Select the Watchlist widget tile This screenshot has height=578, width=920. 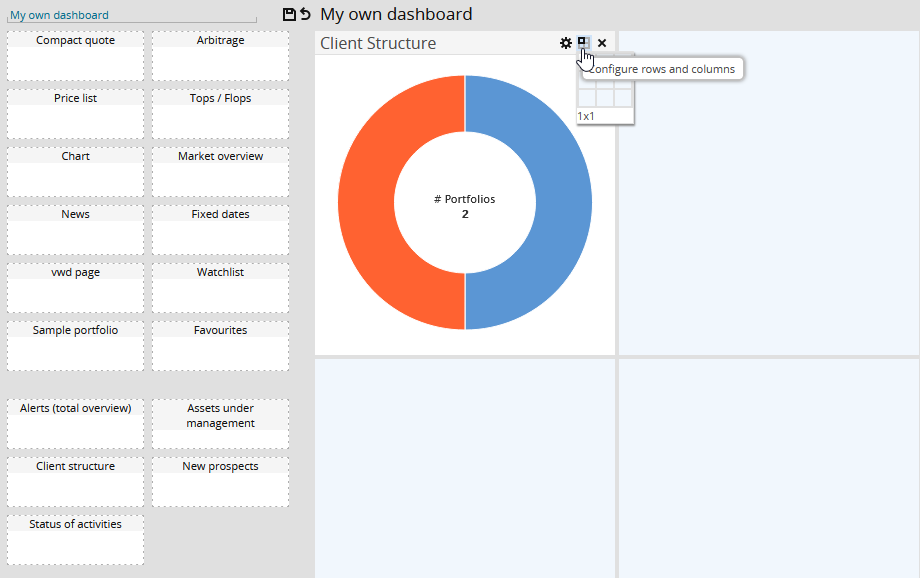[x=220, y=288]
